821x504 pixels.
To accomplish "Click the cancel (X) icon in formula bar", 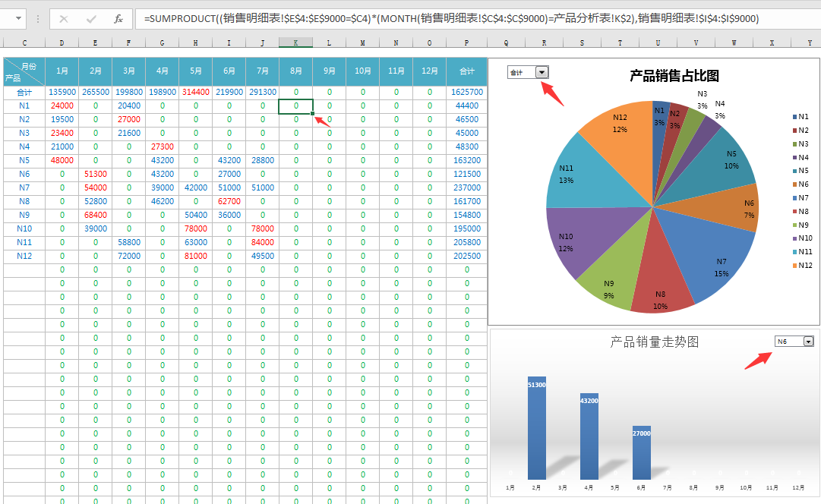I will (x=63, y=19).
